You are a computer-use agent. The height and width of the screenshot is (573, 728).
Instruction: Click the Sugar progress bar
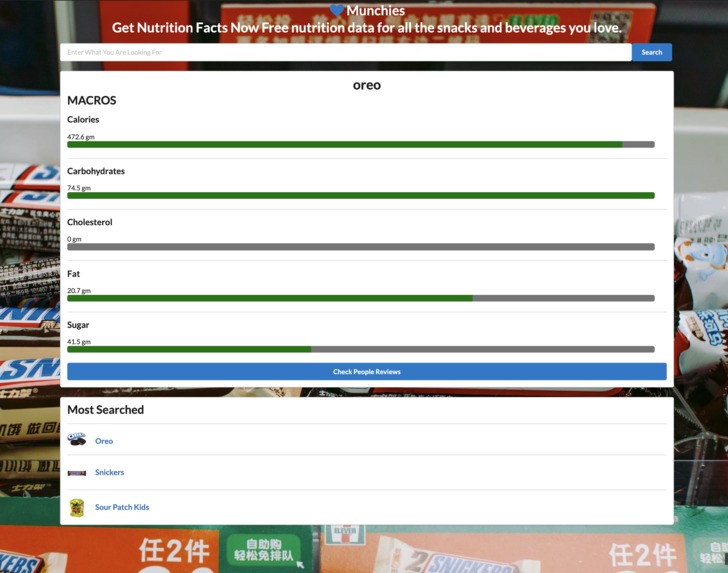[361, 349]
